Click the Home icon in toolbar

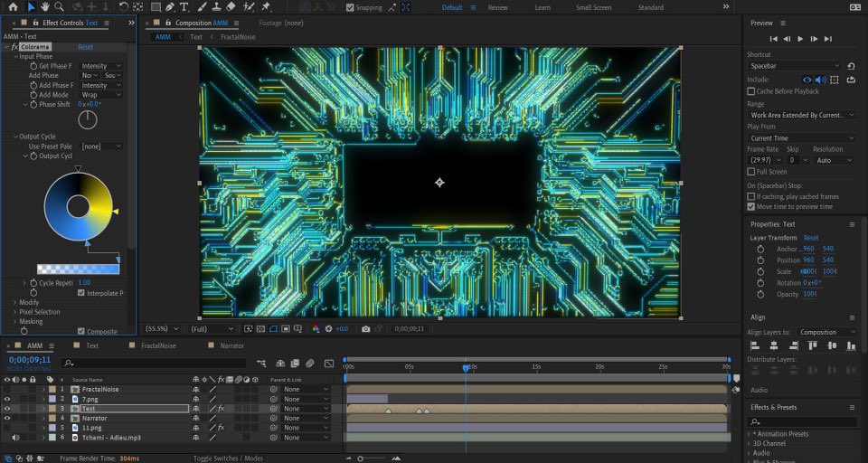tap(13, 7)
